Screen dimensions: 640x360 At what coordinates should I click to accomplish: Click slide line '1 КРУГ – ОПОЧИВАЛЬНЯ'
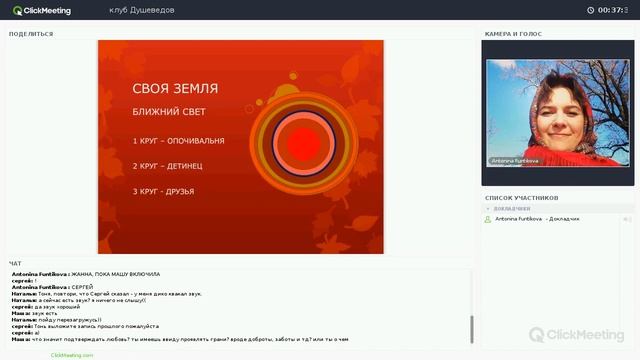[178, 141]
